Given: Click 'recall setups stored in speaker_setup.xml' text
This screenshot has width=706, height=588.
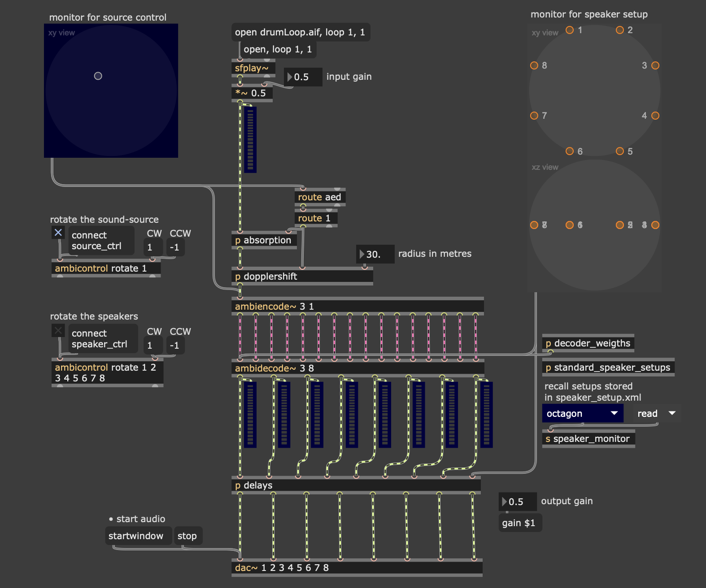Looking at the screenshot, I should pos(593,392).
